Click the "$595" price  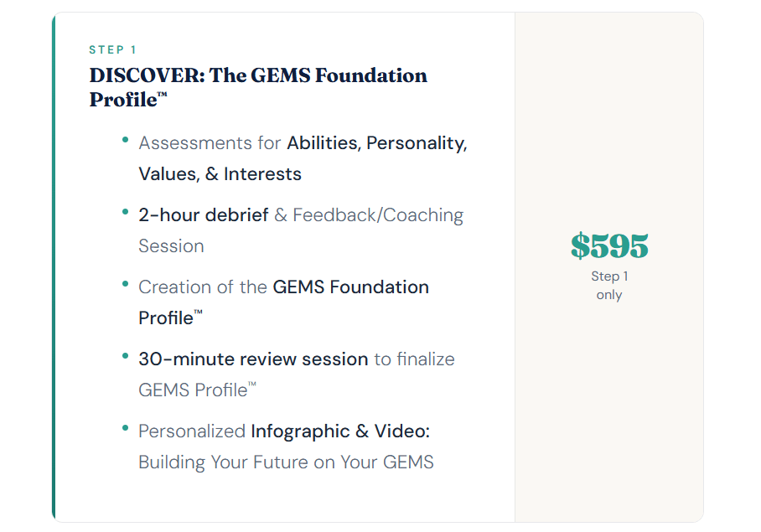[609, 246]
